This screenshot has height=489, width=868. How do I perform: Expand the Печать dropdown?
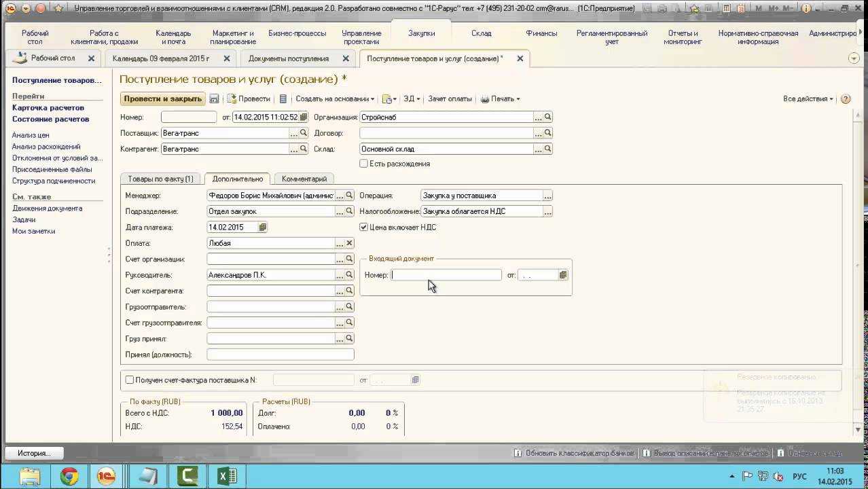(501, 99)
